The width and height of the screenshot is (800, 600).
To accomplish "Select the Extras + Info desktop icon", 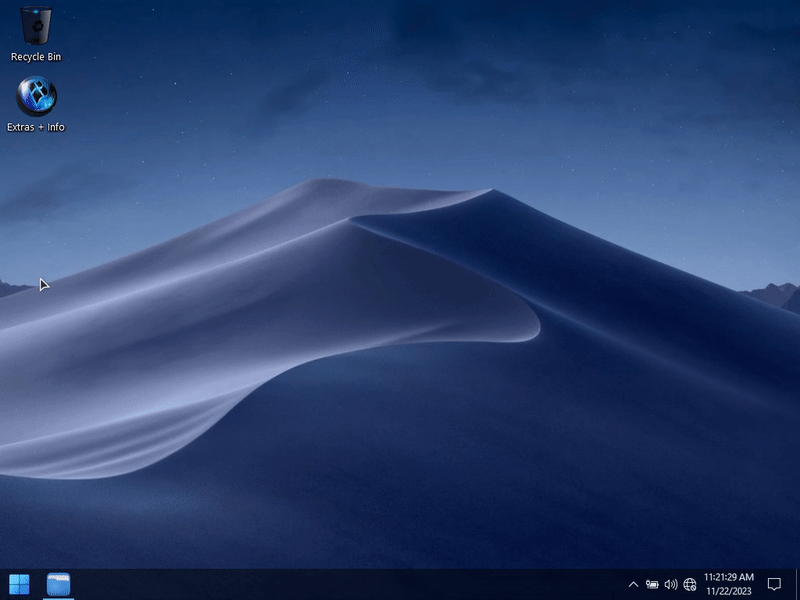I will pos(36,104).
